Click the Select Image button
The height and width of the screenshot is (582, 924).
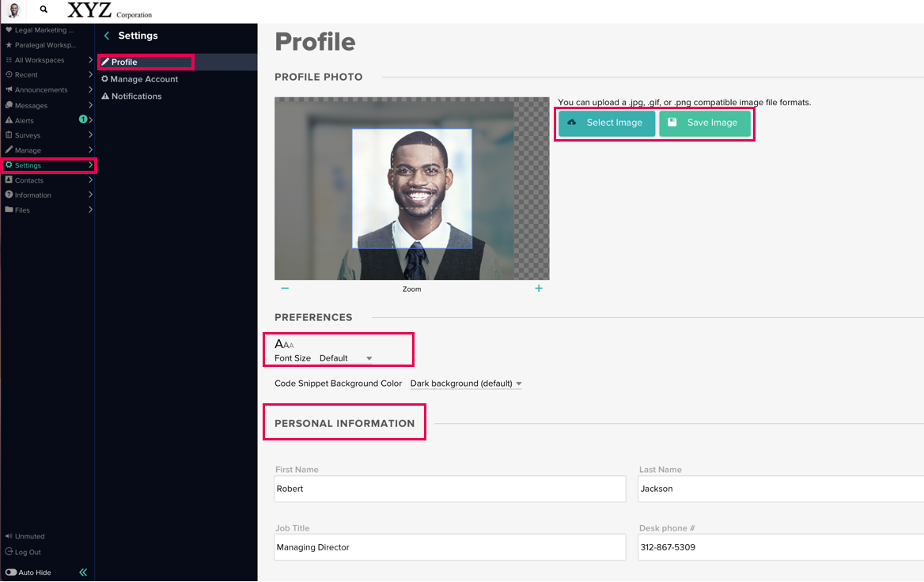606,123
